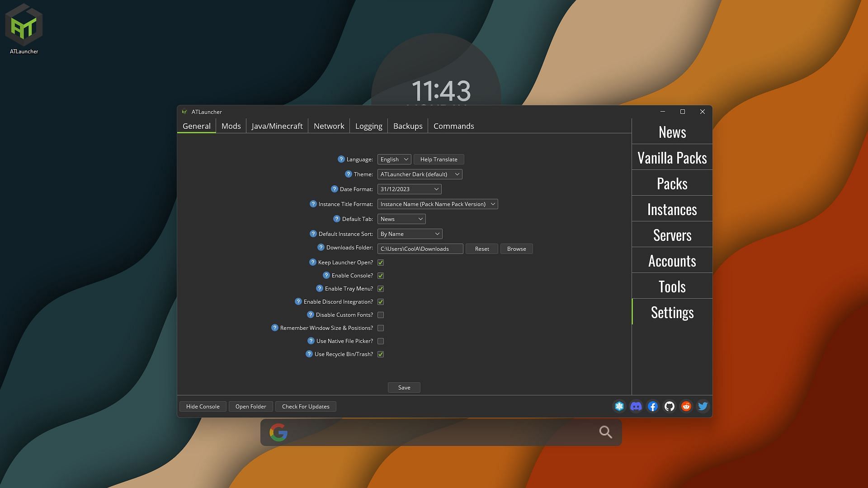Click Check For Updates button
Image resolution: width=868 pixels, height=488 pixels.
[x=306, y=406]
